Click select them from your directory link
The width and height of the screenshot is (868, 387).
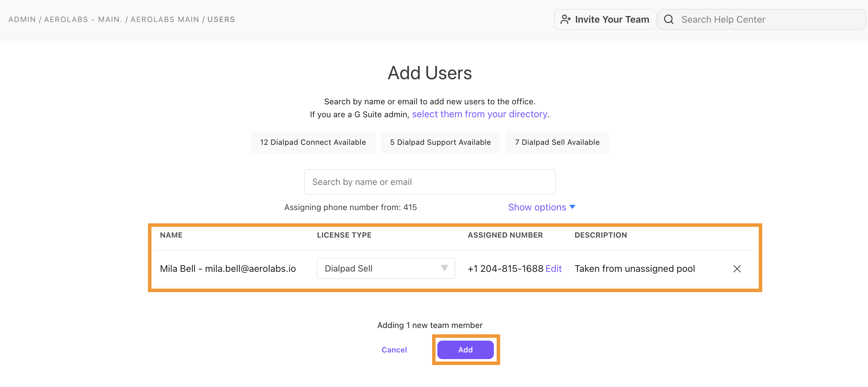click(x=480, y=114)
